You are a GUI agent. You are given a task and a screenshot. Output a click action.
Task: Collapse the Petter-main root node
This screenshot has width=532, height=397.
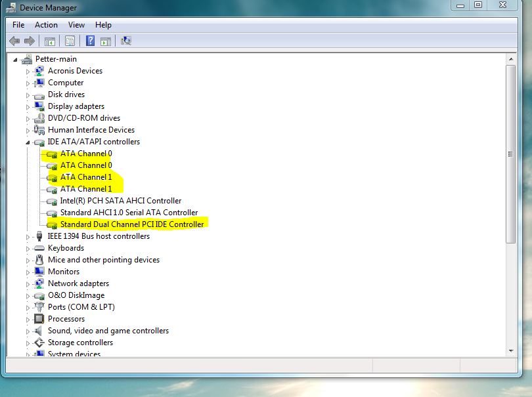[x=15, y=60]
